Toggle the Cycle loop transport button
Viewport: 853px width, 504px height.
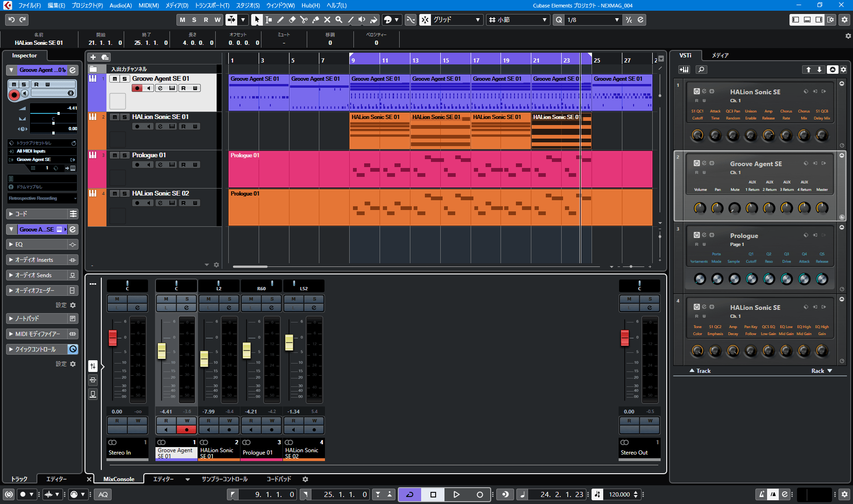[x=410, y=495]
